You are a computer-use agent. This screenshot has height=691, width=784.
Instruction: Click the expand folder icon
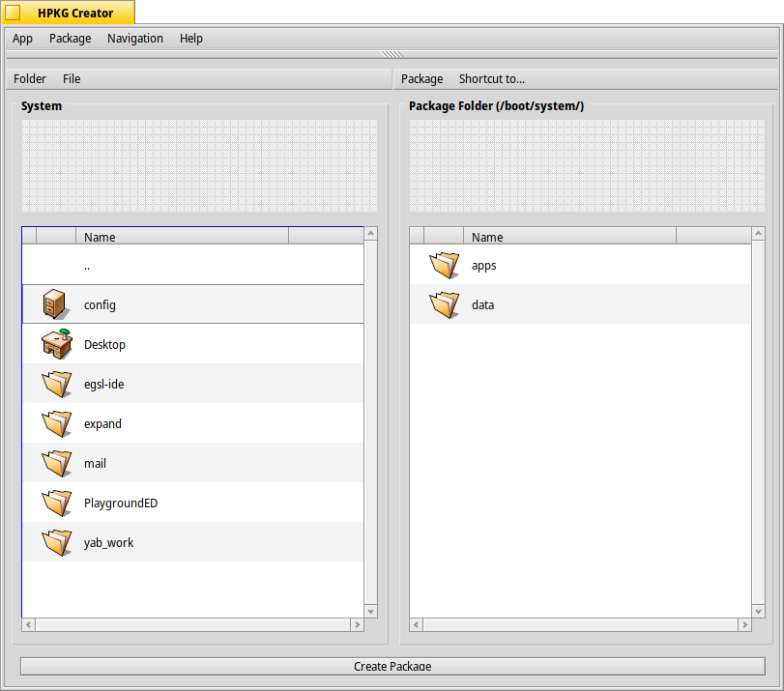click(57, 423)
